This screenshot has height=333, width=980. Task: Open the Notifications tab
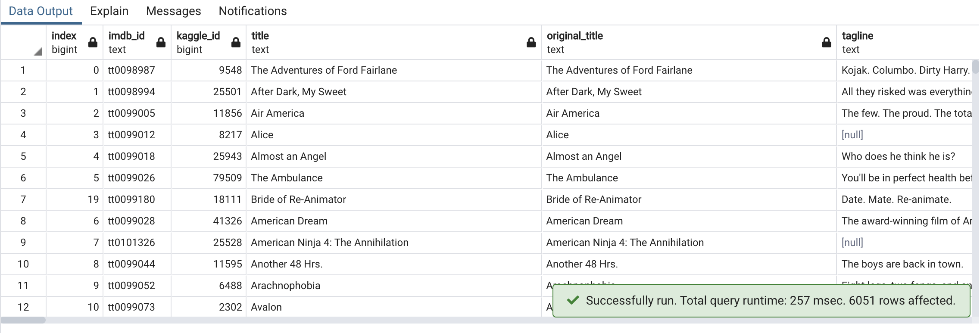click(253, 11)
